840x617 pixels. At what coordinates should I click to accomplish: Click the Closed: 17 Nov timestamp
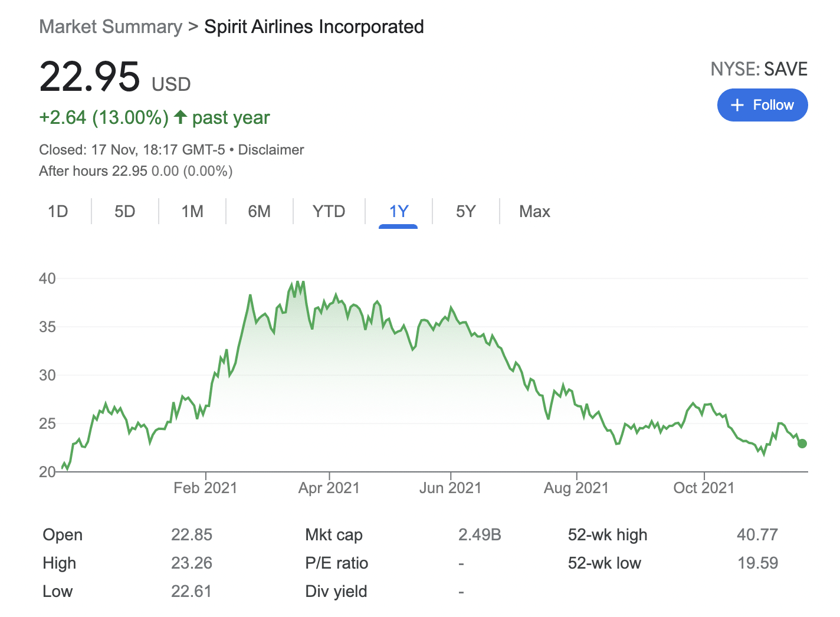click(x=132, y=150)
